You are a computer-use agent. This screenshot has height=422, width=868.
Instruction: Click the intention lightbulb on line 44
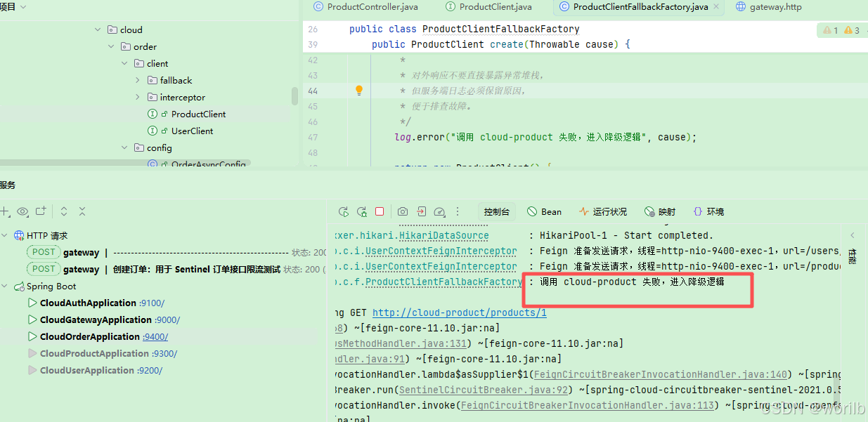tap(359, 91)
